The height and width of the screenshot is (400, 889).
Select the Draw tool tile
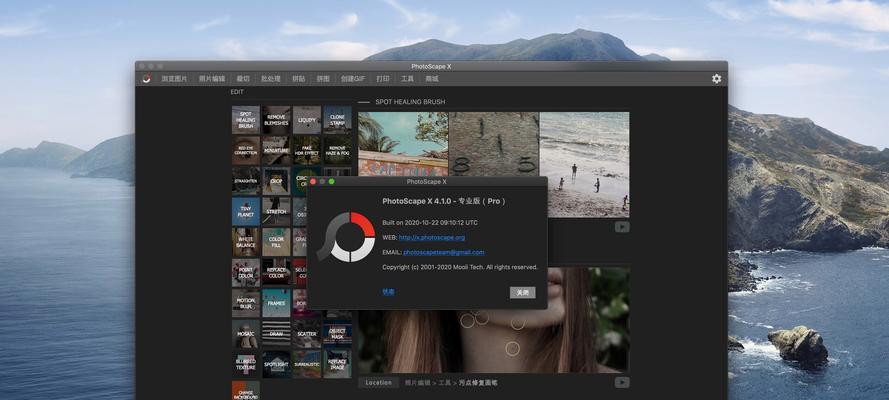point(276,334)
